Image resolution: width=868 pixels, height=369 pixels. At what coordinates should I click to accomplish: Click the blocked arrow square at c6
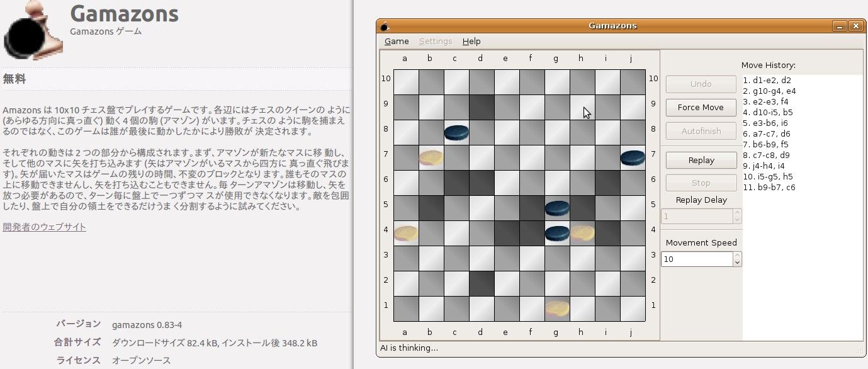click(456, 183)
